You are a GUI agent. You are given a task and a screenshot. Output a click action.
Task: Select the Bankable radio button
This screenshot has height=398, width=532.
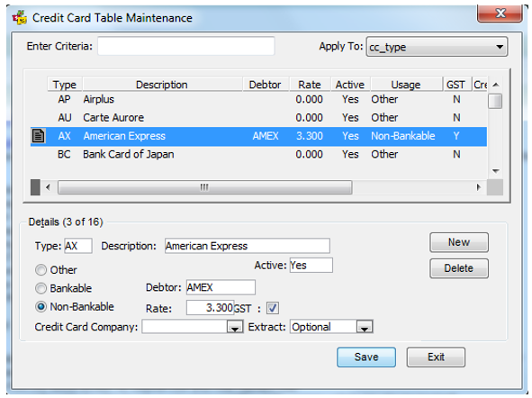click(41, 288)
